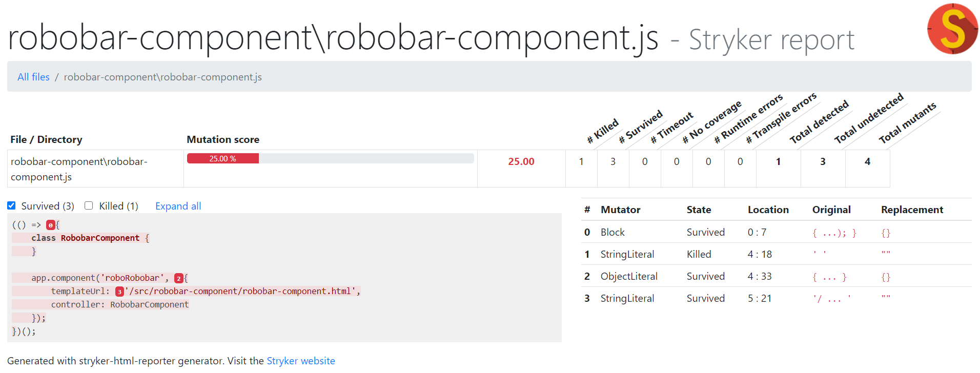
Task: Click the Stryker logo icon
Action: [x=953, y=29]
